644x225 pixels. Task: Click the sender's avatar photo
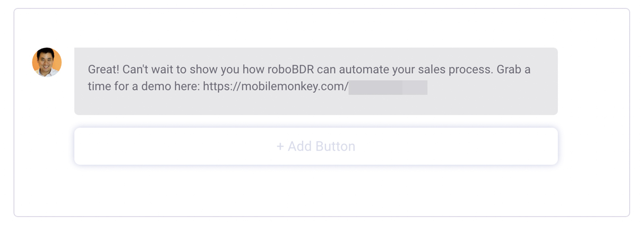click(x=47, y=62)
